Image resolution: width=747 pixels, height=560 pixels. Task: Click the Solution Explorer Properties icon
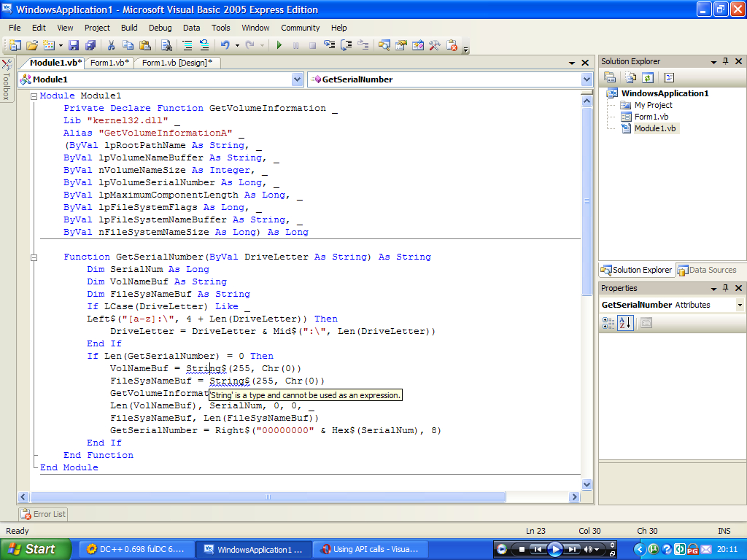click(610, 77)
